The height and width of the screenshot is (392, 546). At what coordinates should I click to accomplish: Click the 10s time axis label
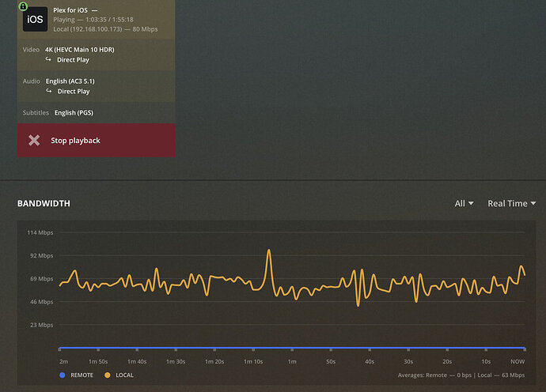coord(486,361)
